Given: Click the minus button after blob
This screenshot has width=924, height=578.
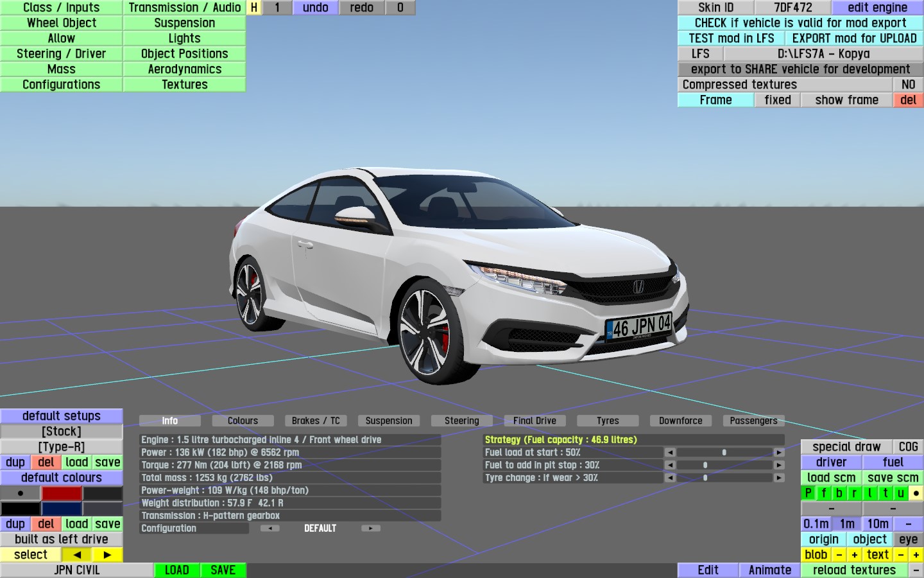Looking at the screenshot, I should point(839,555).
